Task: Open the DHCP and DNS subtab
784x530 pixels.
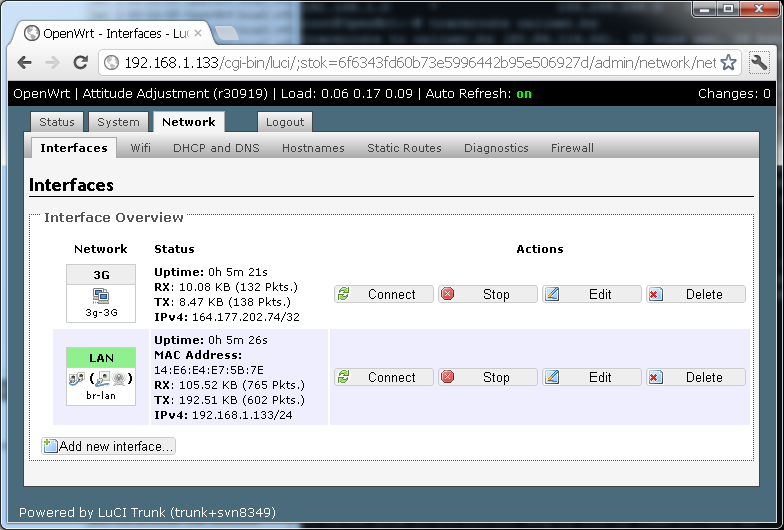Action: pos(216,148)
